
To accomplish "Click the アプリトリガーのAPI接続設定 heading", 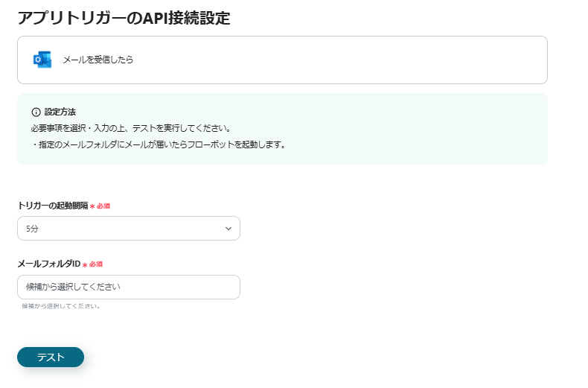I will (x=124, y=19).
